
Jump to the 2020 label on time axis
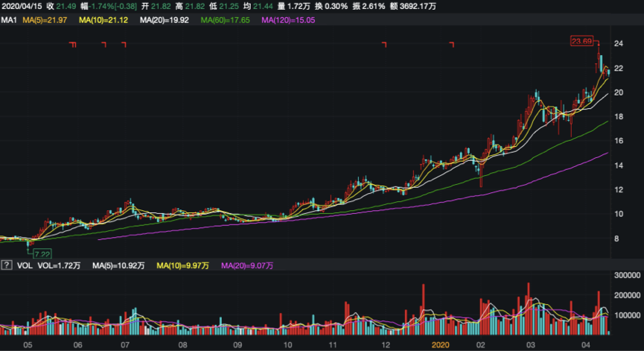pos(441,345)
